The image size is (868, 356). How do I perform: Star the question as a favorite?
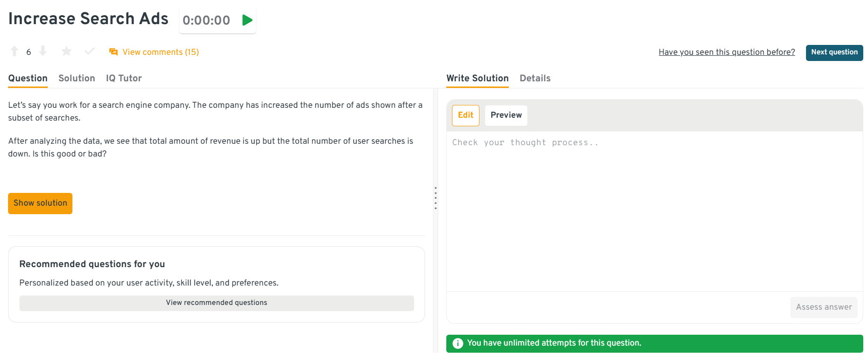(x=66, y=51)
